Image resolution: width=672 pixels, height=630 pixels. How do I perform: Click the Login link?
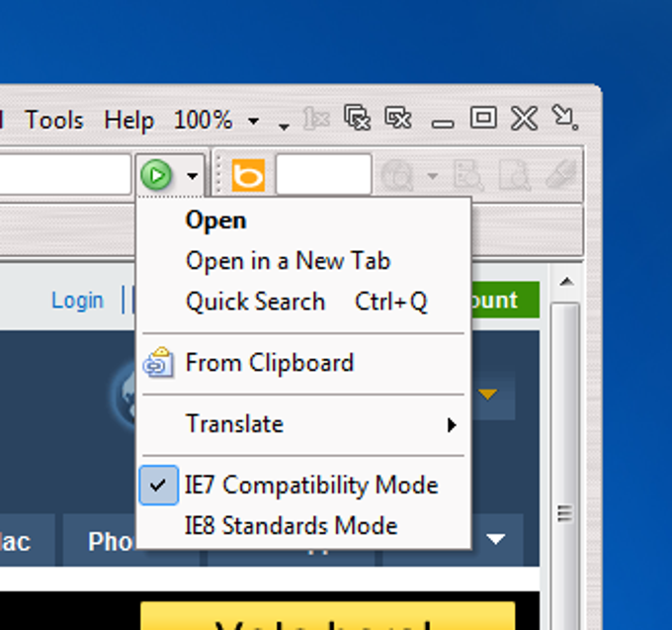77,301
